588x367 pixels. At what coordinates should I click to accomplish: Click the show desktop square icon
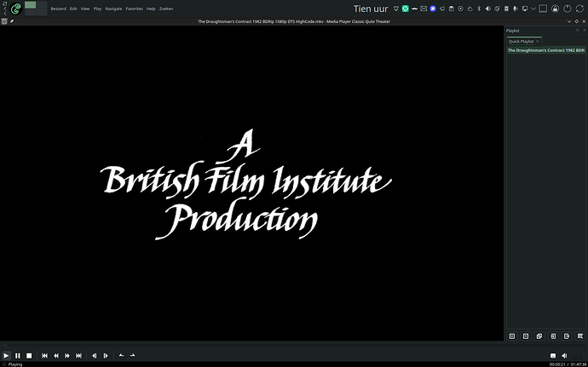coord(543,9)
